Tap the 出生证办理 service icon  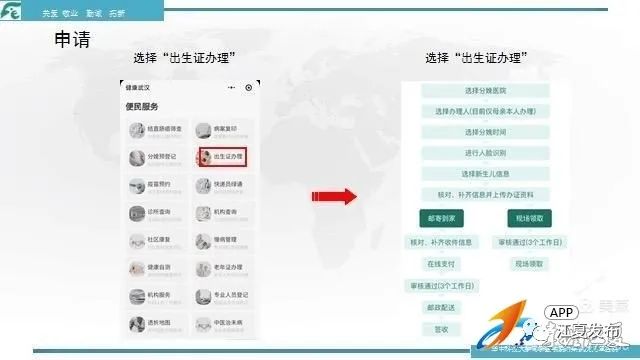pyautogui.click(x=205, y=157)
